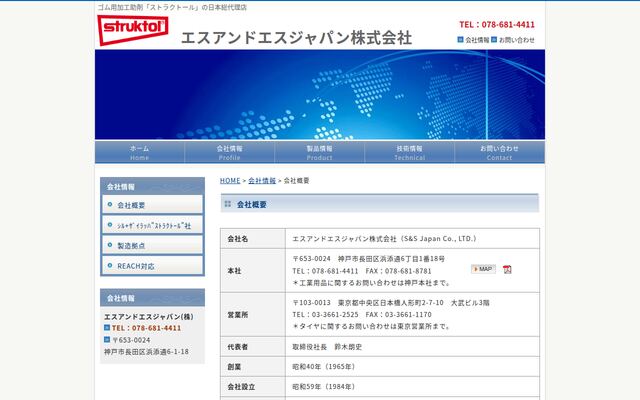Select 技術情報 Technical navigation tab
Image resolution: width=640 pixels, height=400 pixels.
(x=409, y=152)
